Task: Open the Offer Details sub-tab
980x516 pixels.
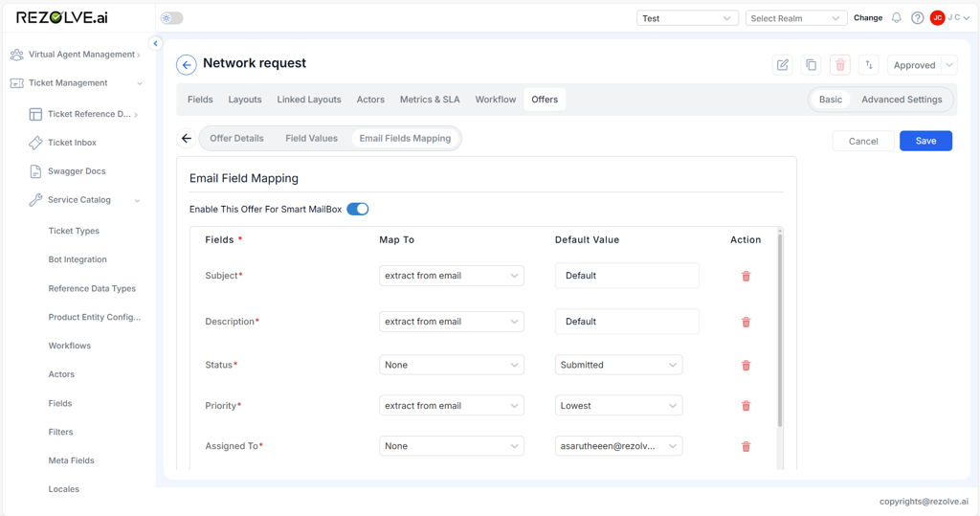Action: click(x=237, y=138)
